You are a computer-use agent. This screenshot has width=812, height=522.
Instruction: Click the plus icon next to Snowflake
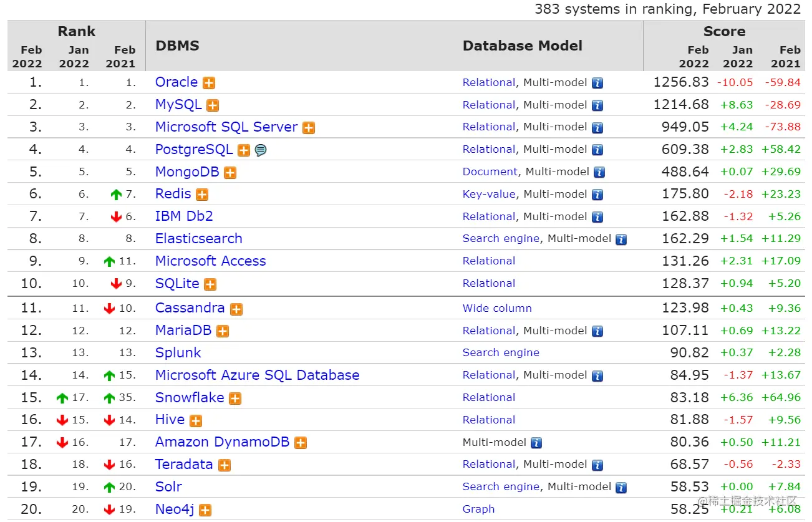(235, 399)
